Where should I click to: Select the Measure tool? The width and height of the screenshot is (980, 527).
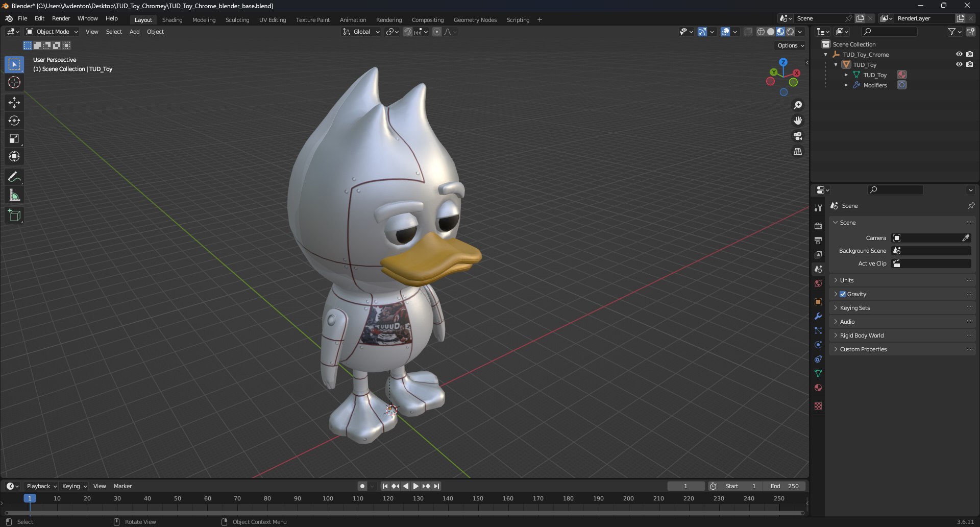14,195
